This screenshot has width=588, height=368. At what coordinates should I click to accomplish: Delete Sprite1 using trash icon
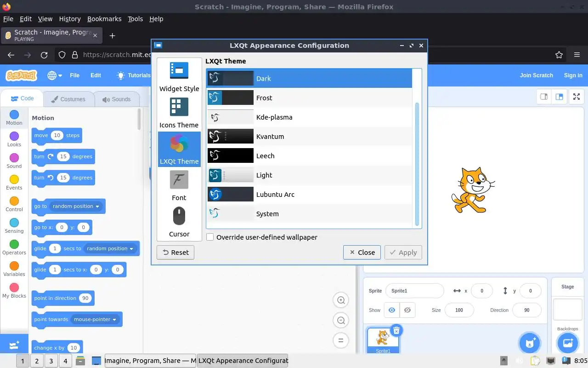[396, 330]
